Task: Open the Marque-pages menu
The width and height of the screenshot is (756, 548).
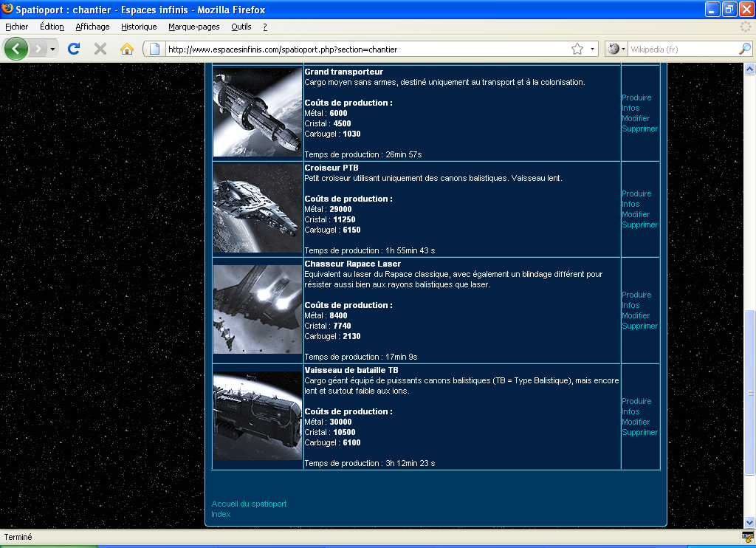Action: pyautogui.click(x=194, y=27)
